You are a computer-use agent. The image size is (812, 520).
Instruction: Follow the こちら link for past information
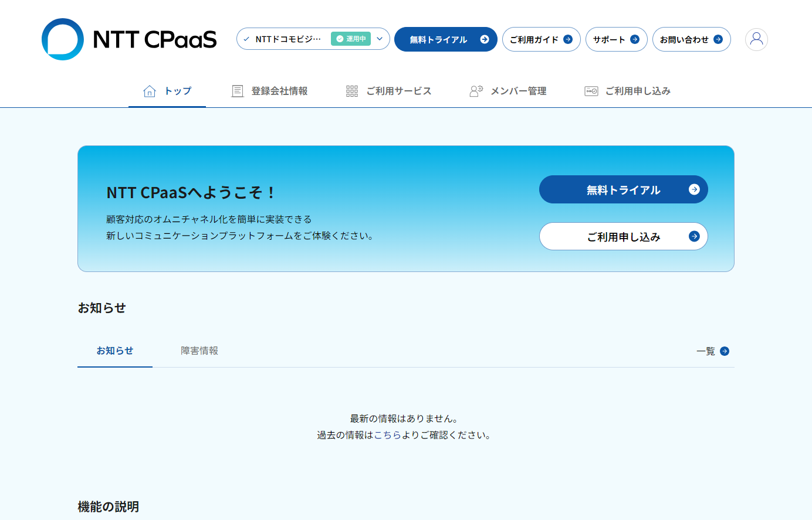point(388,435)
